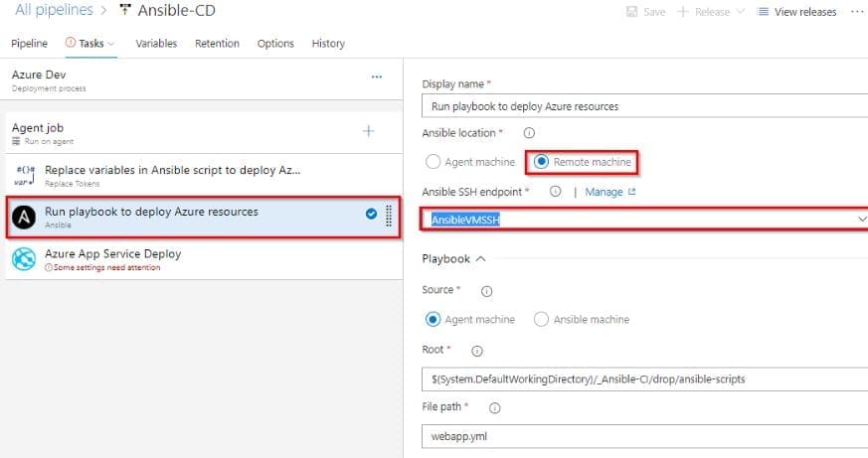Add a task to Agent job
Screen dimensions: 868x458
click(x=368, y=131)
